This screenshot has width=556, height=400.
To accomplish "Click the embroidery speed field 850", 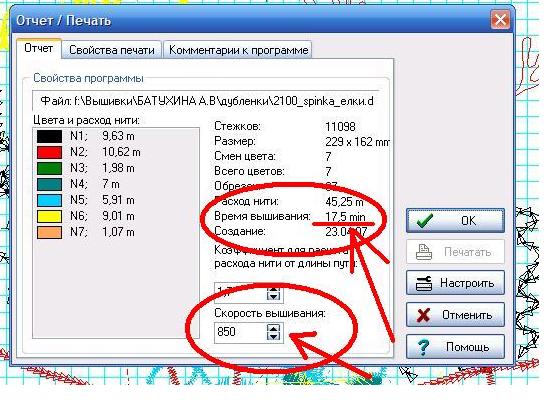I will coord(240,332).
